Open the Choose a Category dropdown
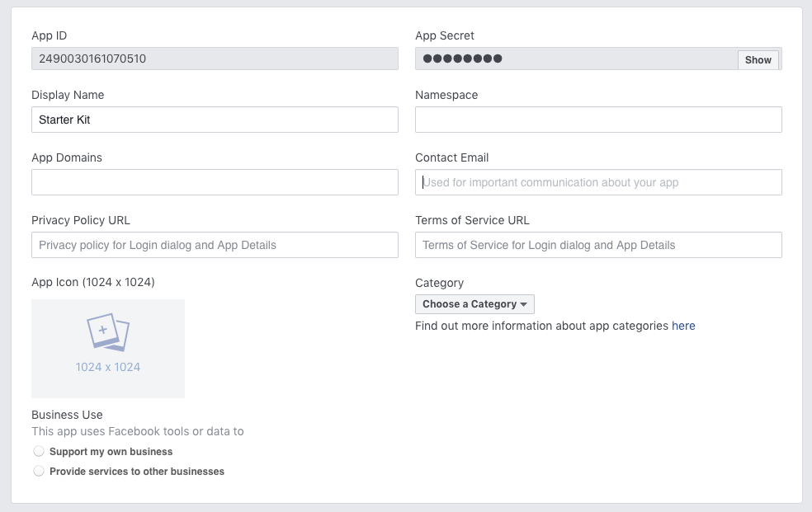812x512 pixels. [474, 304]
